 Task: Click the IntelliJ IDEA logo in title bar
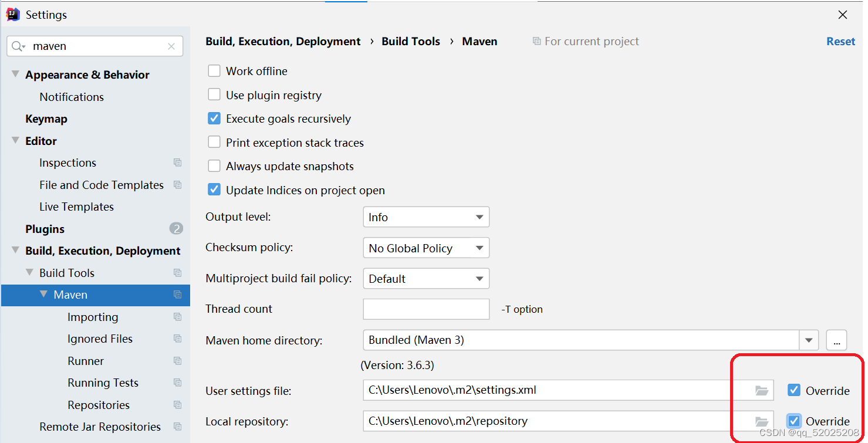point(13,15)
